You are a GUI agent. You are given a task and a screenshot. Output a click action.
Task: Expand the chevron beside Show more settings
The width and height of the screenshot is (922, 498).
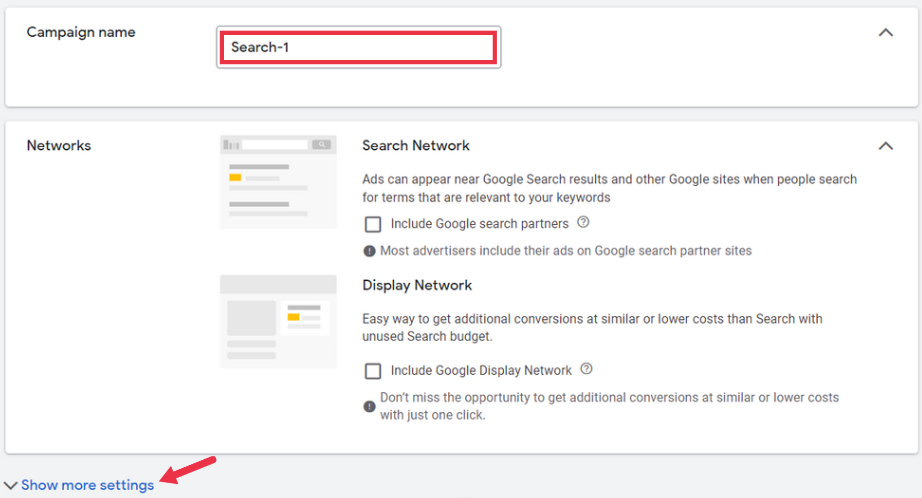point(11,486)
